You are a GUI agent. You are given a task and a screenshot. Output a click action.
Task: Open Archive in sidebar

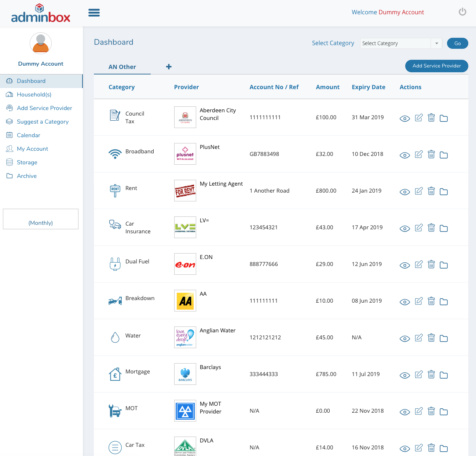(x=41, y=176)
